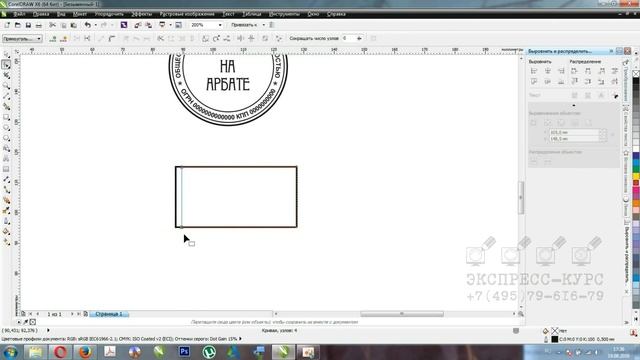Viewport: 640px width, 360px height.
Task: Collapse the align docker section arrow
Action: tap(573, 105)
